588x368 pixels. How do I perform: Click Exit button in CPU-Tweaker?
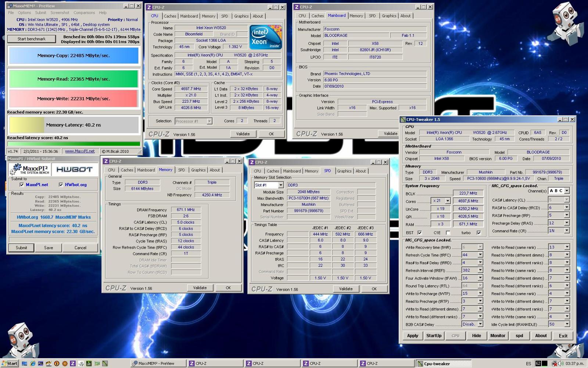(x=563, y=336)
